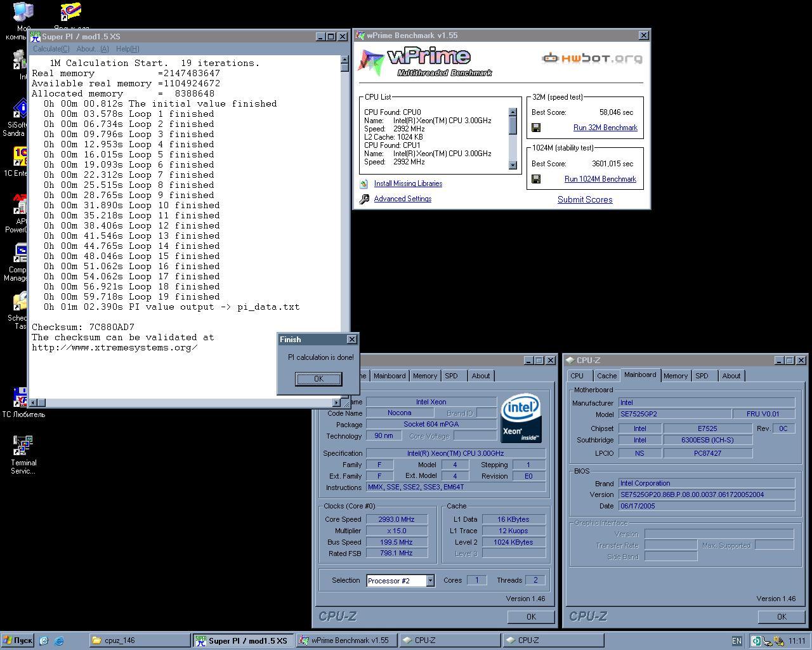Click the Super PI title bar icon
The width and height of the screenshot is (812, 650).
(36, 37)
